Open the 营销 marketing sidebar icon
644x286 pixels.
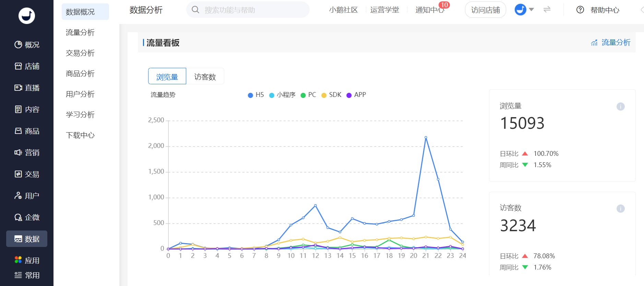point(18,152)
